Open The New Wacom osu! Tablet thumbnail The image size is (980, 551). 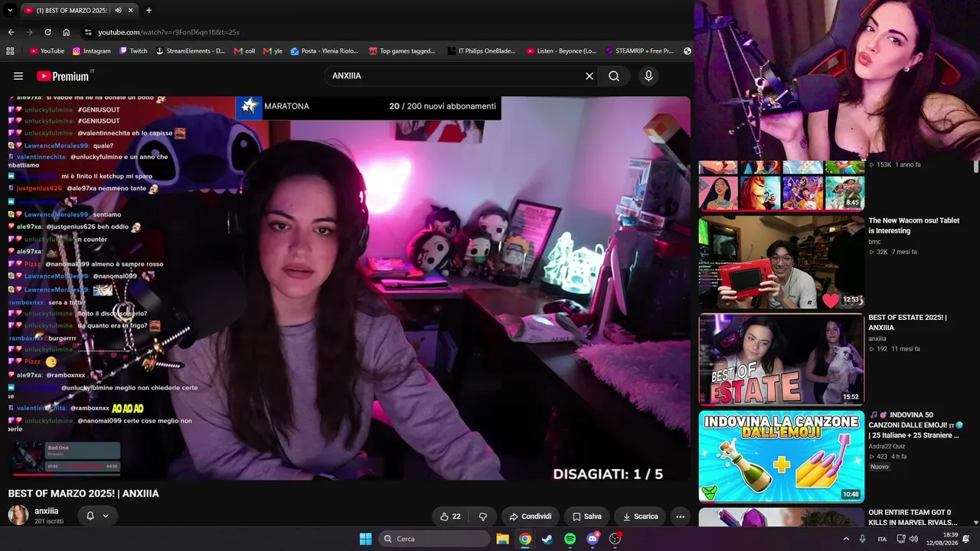(782, 262)
